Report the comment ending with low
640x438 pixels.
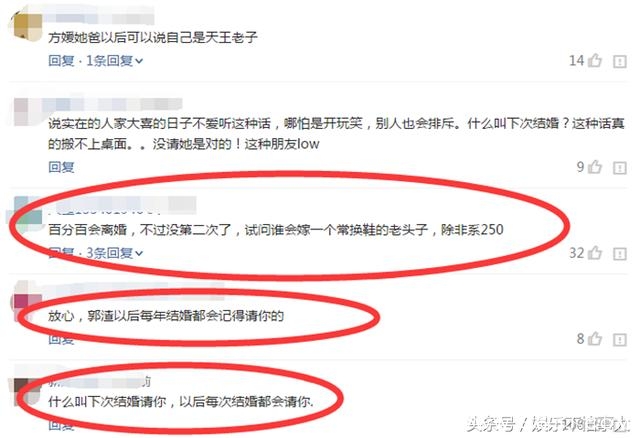click(x=620, y=168)
